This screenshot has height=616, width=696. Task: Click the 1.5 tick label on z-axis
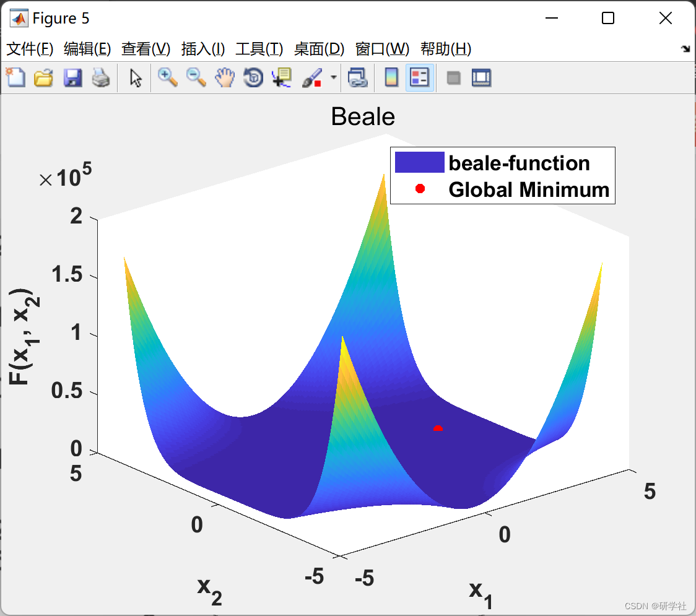67,274
